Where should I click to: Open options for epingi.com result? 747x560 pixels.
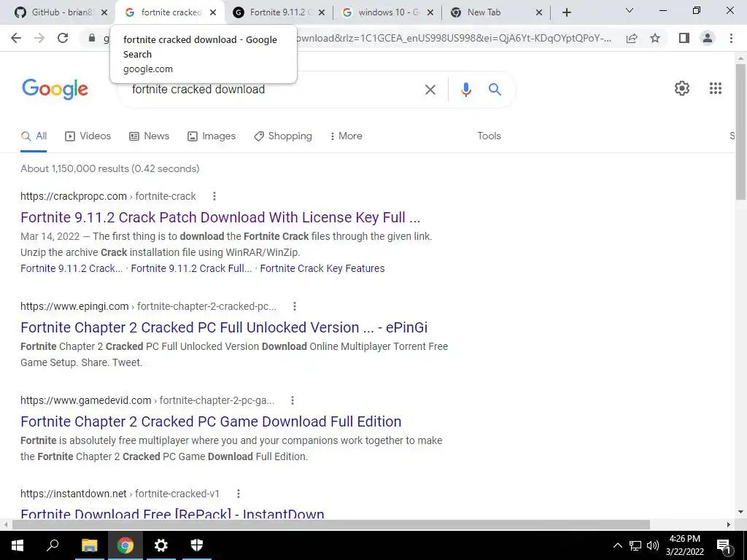coord(295,306)
